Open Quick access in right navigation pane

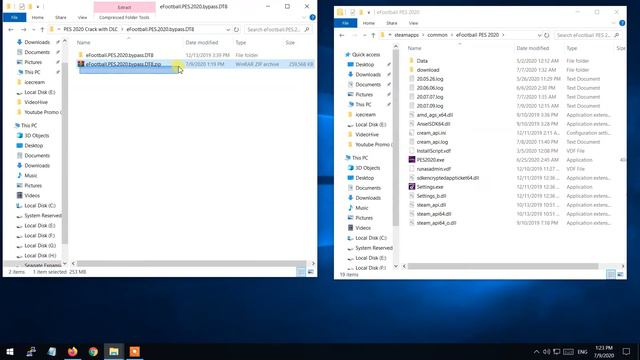point(366,55)
